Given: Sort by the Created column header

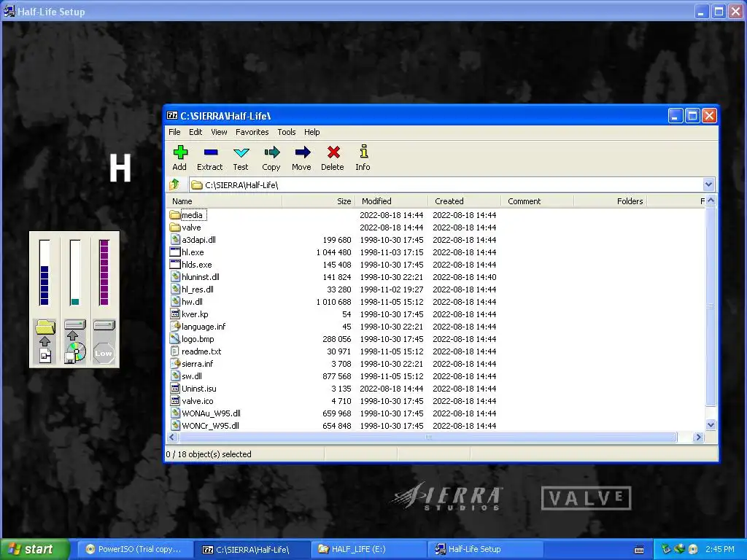Looking at the screenshot, I should (465, 201).
